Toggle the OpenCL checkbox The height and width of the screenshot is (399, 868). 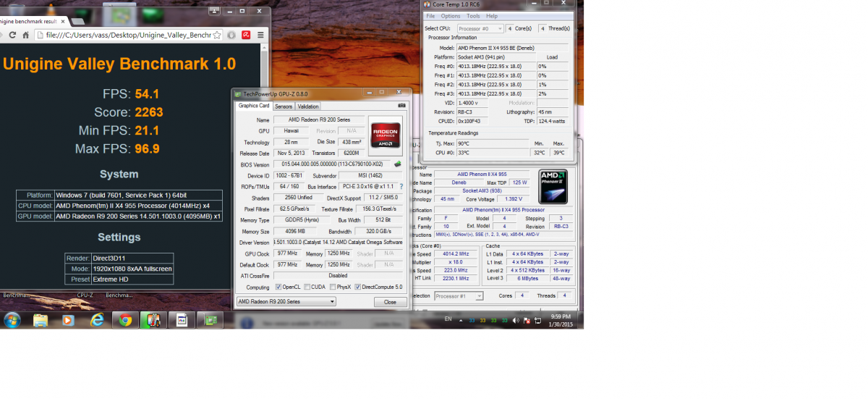click(279, 287)
